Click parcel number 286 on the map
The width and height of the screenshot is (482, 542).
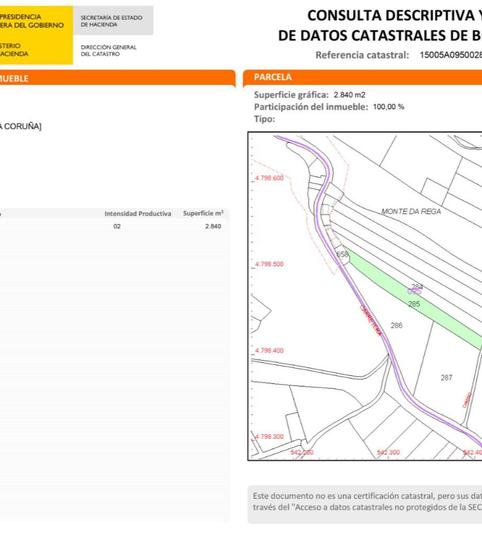pyautogui.click(x=396, y=325)
